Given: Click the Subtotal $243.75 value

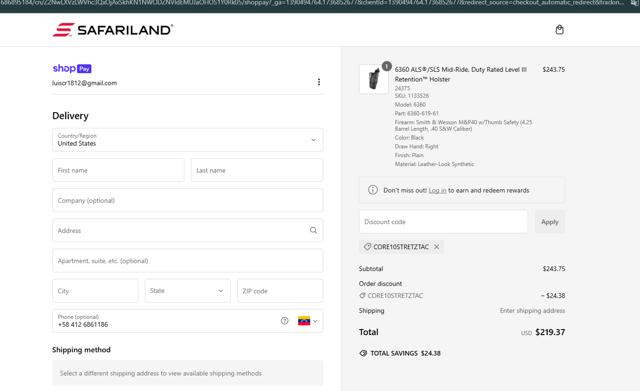Looking at the screenshot, I should pyautogui.click(x=553, y=269).
